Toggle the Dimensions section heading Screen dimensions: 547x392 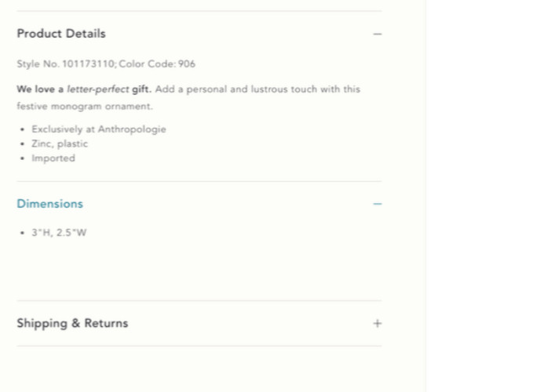coord(49,204)
